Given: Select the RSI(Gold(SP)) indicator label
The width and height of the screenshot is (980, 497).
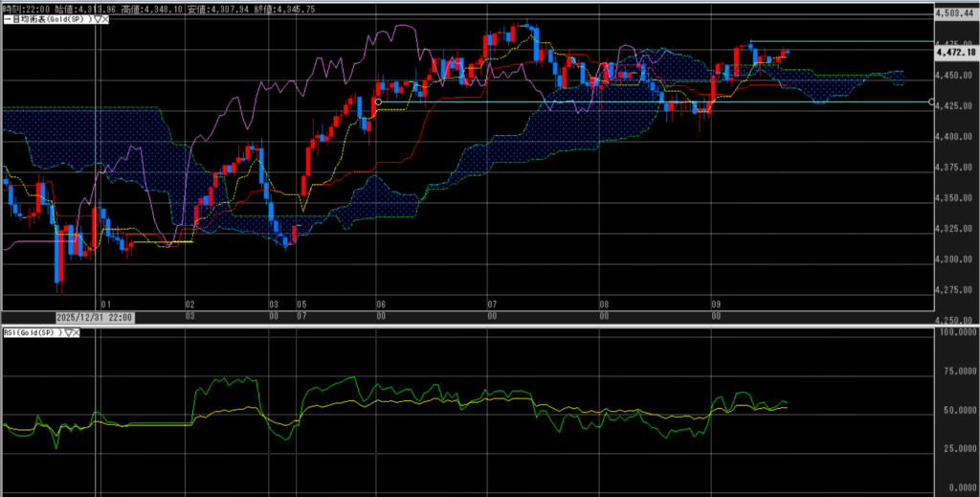Looking at the screenshot, I should 32,332.
